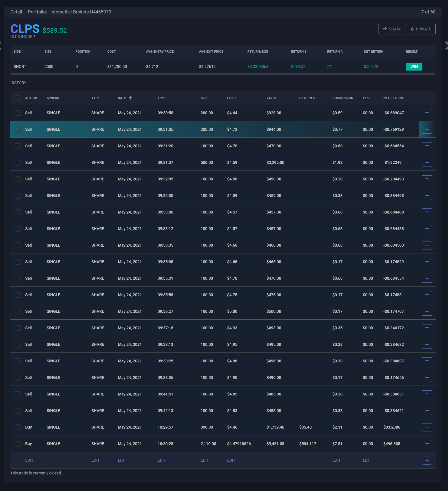The image size is (448, 491).
Task: Go to previous trade using left chevron
Action: (x=1, y=46)
